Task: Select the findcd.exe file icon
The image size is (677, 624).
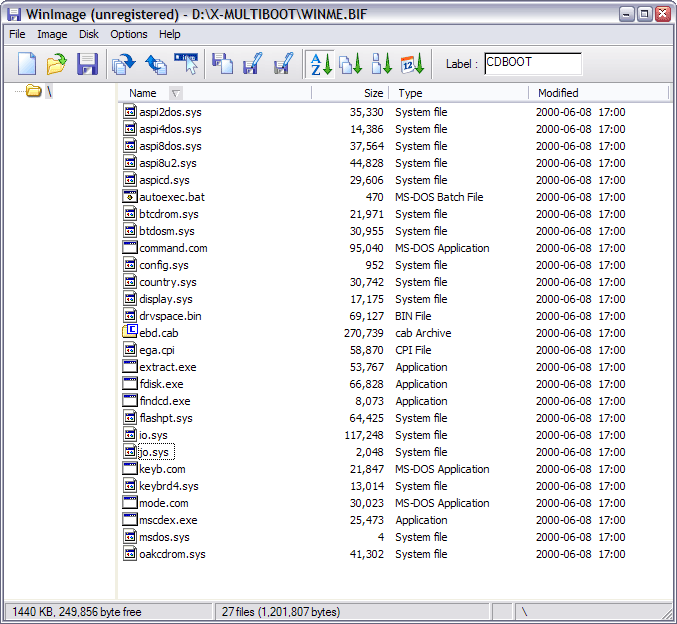Action: click(x=130, y=400)
